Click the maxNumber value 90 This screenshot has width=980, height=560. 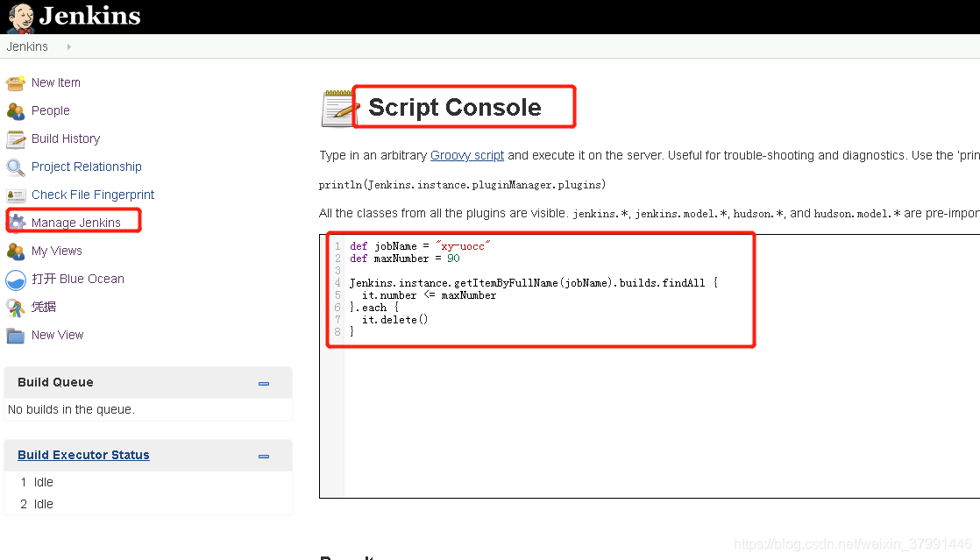[x=453, y=259]
